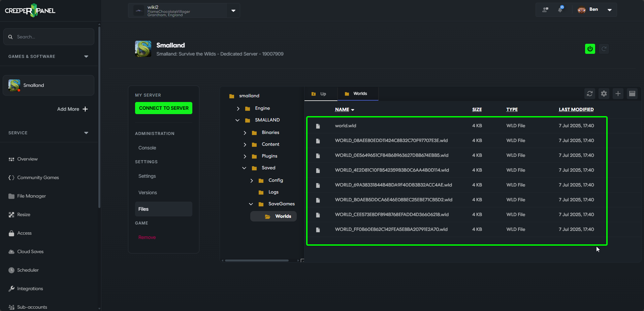644x311 pixels.
Task: Click Add More button
Action: coord(72,109)
